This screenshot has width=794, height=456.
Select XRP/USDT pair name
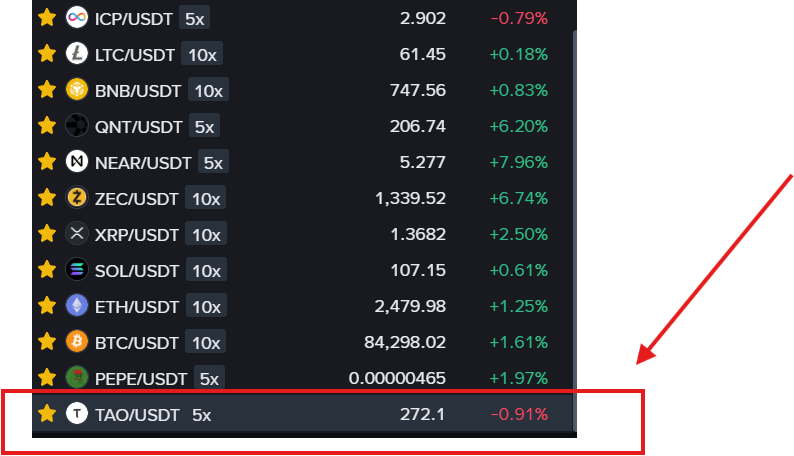[137, 235]
